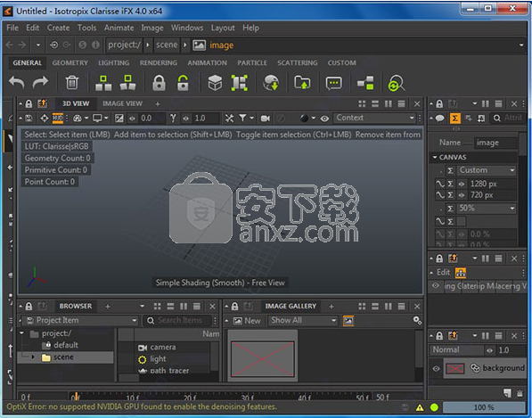
Task: Open the Context dropdown in 3D view
Action: click(374, 118)
